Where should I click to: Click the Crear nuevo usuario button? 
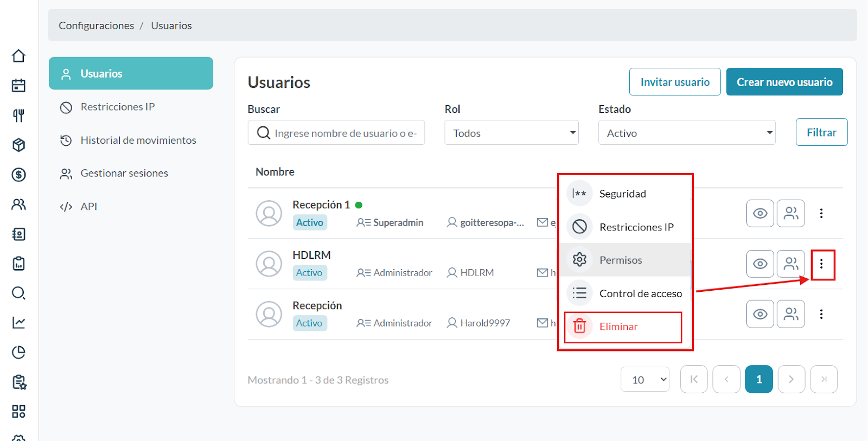pyautogui.click(x=784, y=82)
